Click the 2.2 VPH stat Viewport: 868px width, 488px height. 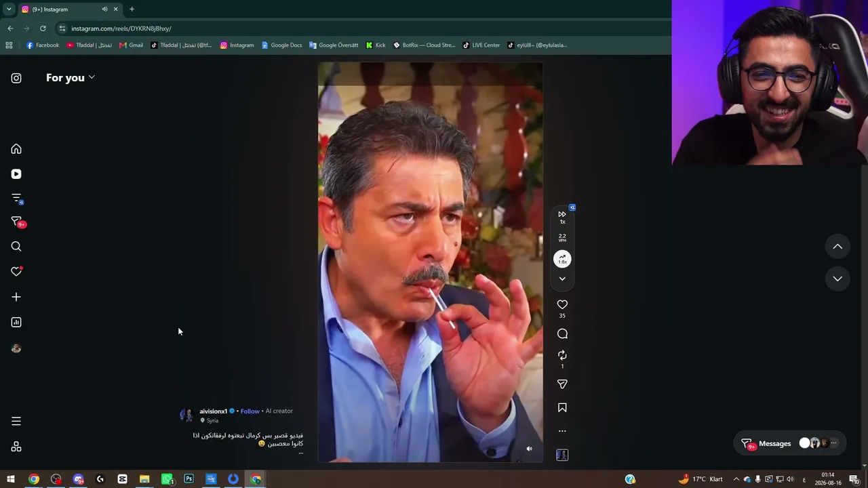click(x=562, y=238)
